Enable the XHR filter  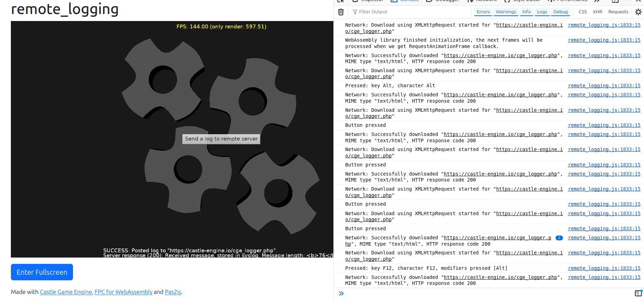click(597, 12)
